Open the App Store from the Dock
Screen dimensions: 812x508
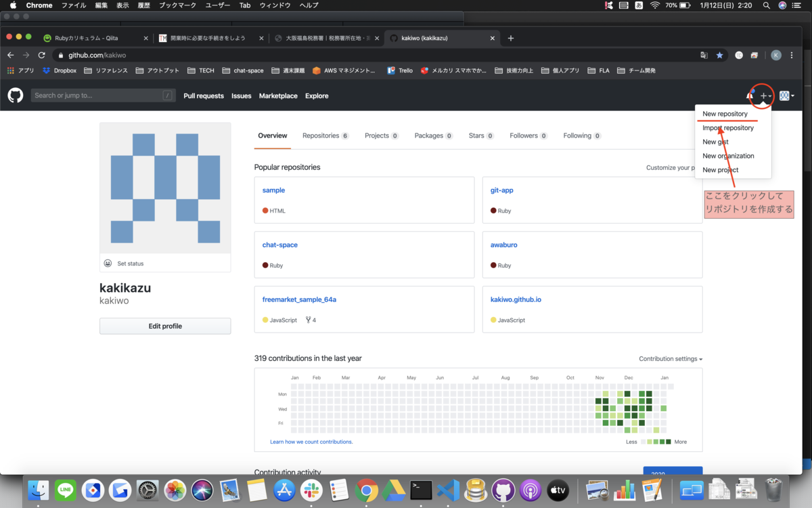(x=285, y=490)
